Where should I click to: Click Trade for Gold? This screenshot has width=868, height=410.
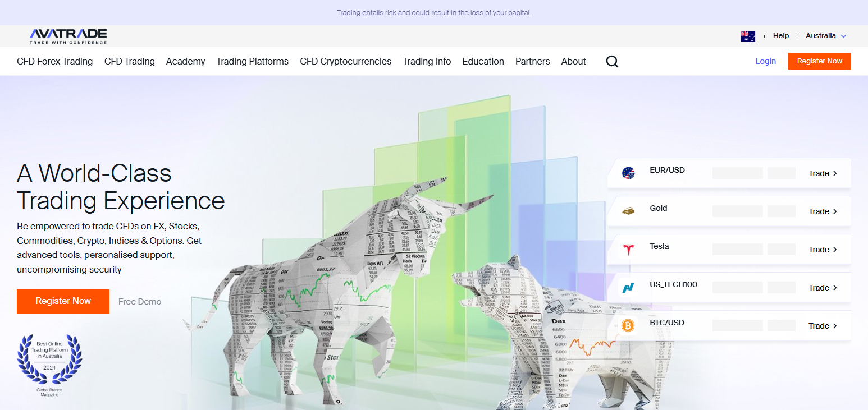click(819, 211)
